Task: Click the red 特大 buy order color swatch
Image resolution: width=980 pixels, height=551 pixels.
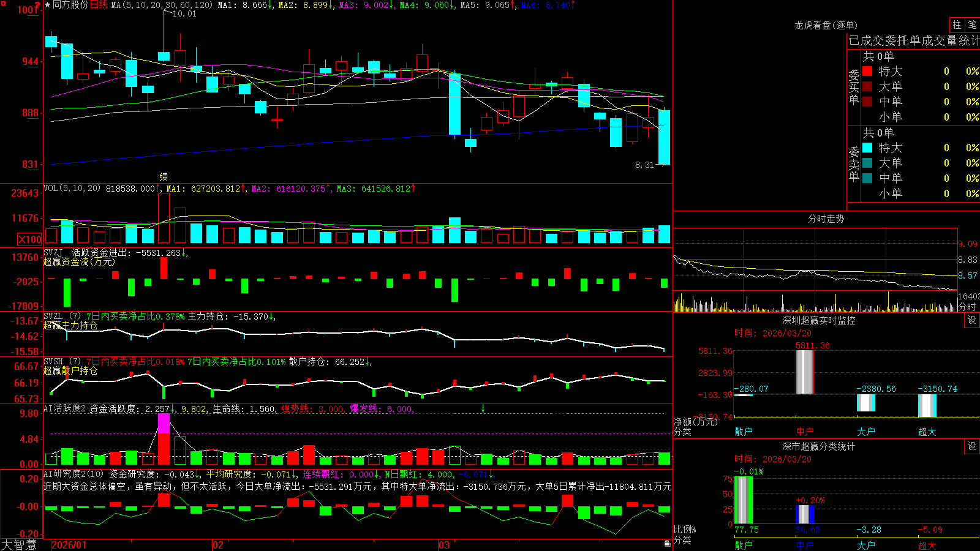Action: (x=867, y=71)
